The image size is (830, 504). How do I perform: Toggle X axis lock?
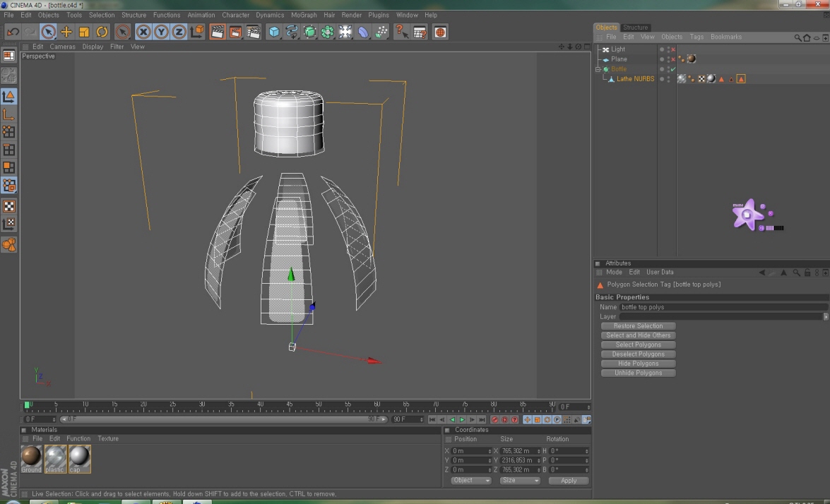143,32
